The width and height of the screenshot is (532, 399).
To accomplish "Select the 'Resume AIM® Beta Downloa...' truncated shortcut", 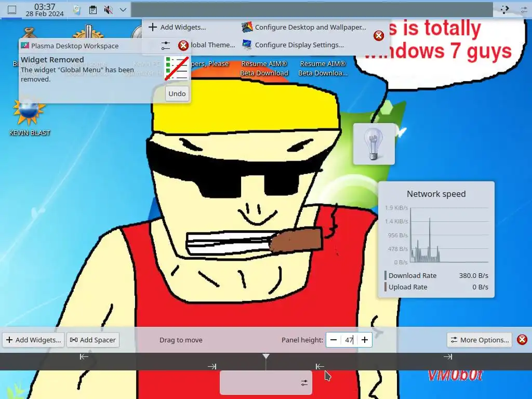I will 323,68.
